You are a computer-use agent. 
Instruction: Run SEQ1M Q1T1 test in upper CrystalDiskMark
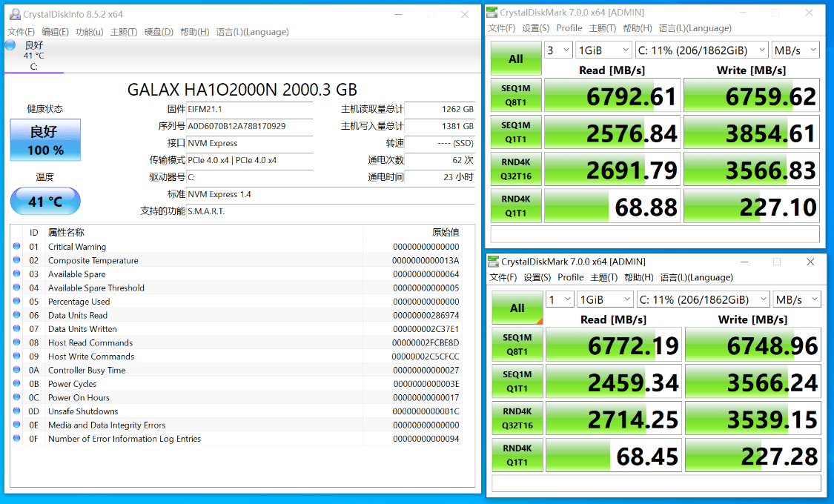pos(516,132)
